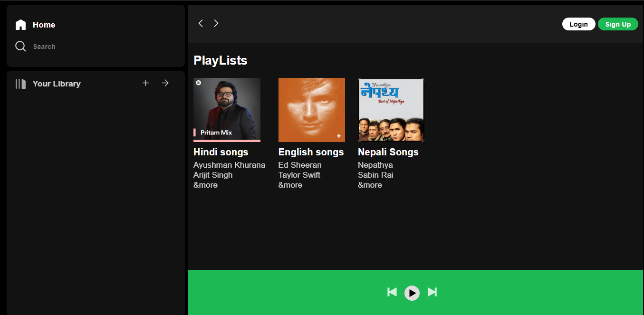The height and width of the screenshot is (315, 644).
Task: Skip to next track
Action: coord(432,292)
